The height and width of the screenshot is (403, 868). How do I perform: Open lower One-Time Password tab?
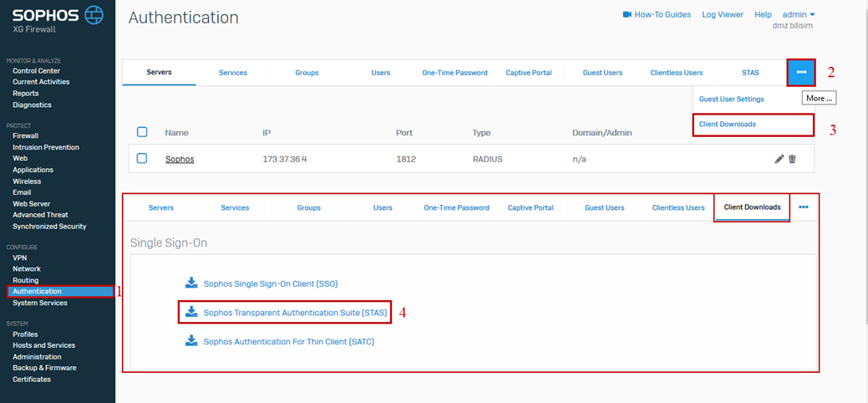coord(457,208)
